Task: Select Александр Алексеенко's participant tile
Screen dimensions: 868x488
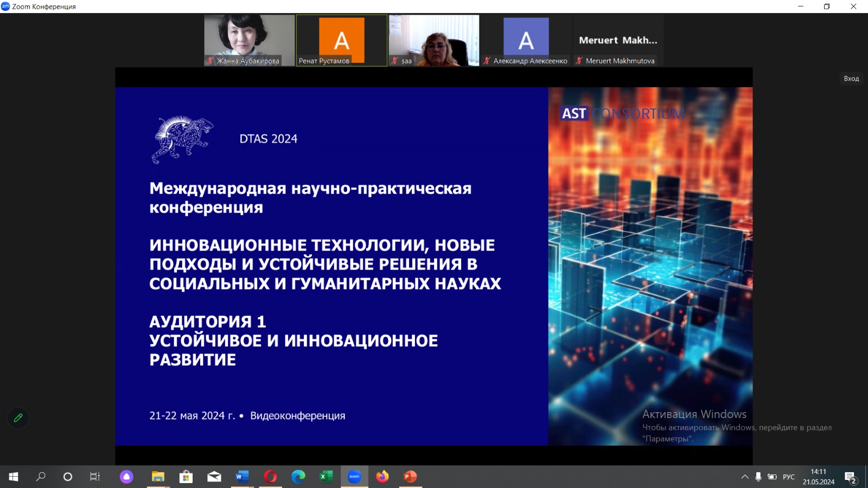Action: click(x=526, y=40)
